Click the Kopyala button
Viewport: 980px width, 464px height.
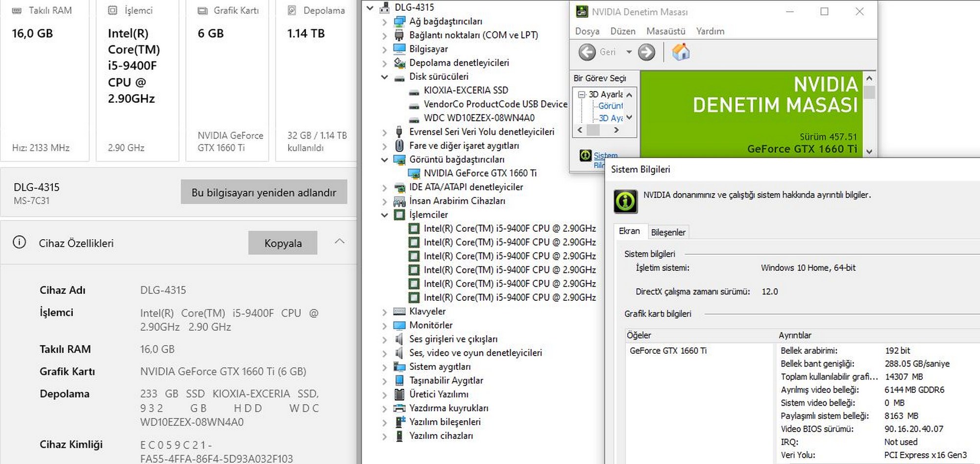point(283,243)
